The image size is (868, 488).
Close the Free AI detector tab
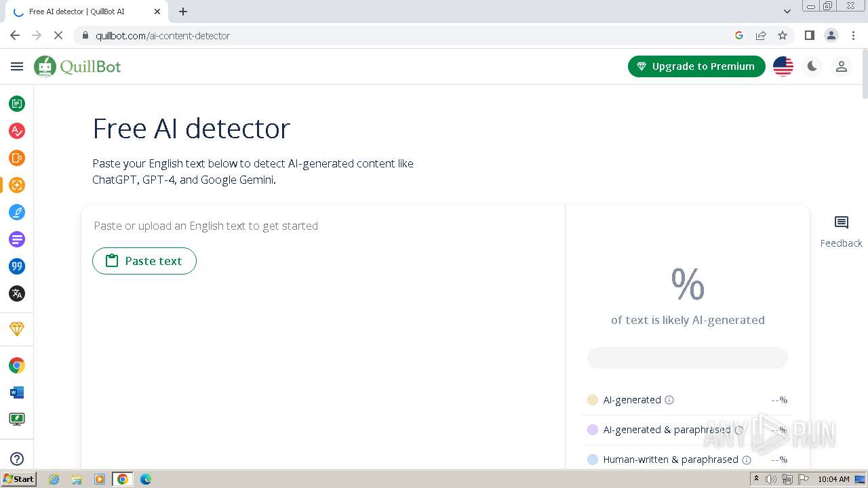(157, 12)
